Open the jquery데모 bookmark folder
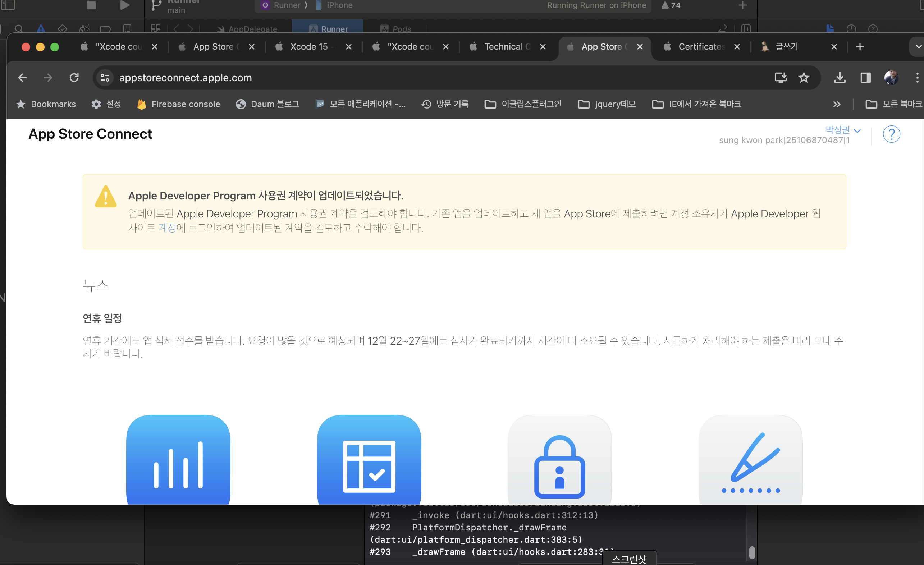The image size is (924, 565). coord(607,104)
